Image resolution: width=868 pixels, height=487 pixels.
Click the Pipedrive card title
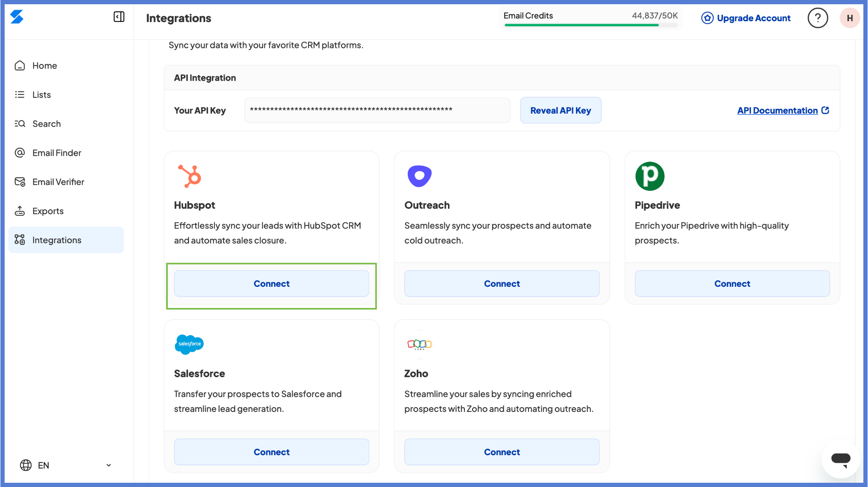click(x=657, y=205)
